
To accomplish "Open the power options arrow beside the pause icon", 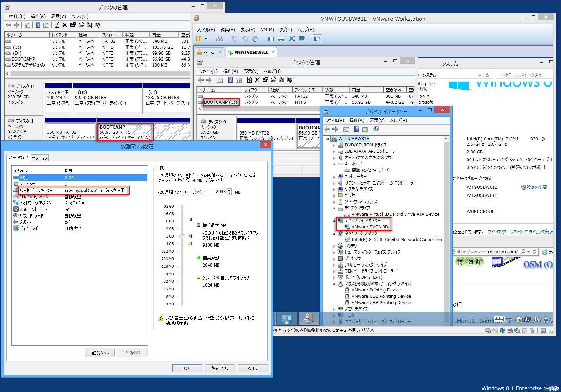I will click(x=206, y=39).
